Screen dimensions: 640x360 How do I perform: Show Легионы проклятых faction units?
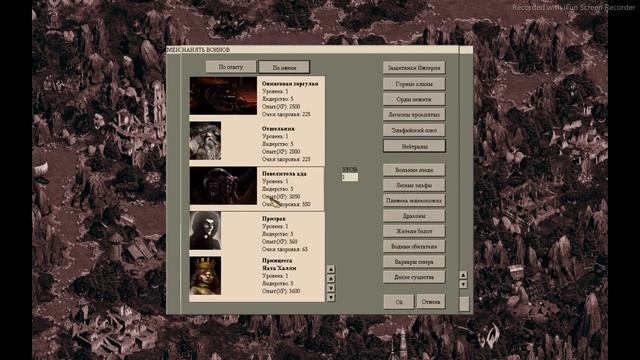414,115
